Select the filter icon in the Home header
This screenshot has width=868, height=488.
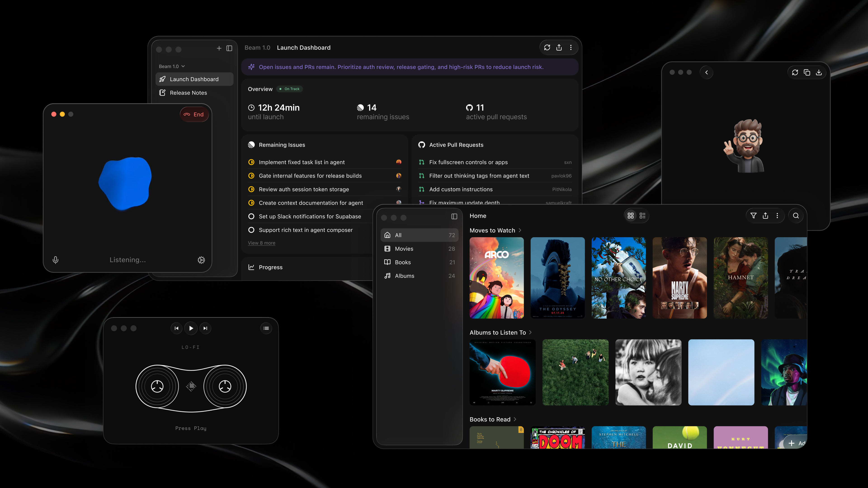(x=754, y=216)
